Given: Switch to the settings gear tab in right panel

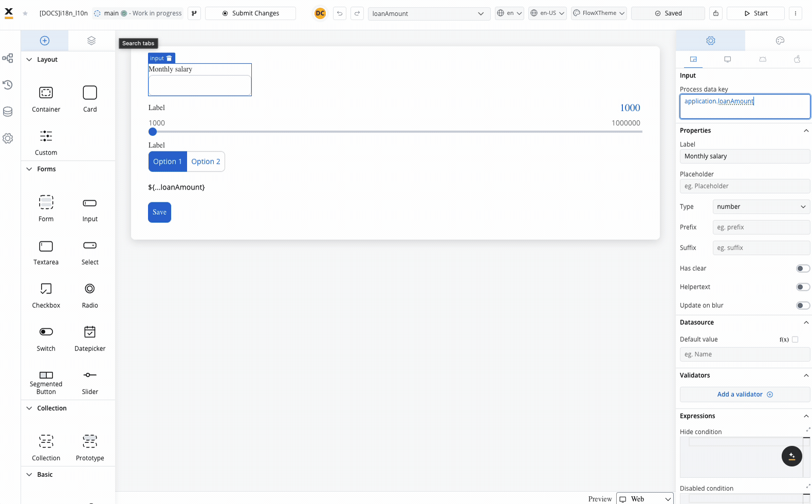Looking at the screenshot, I should point(711,41).
